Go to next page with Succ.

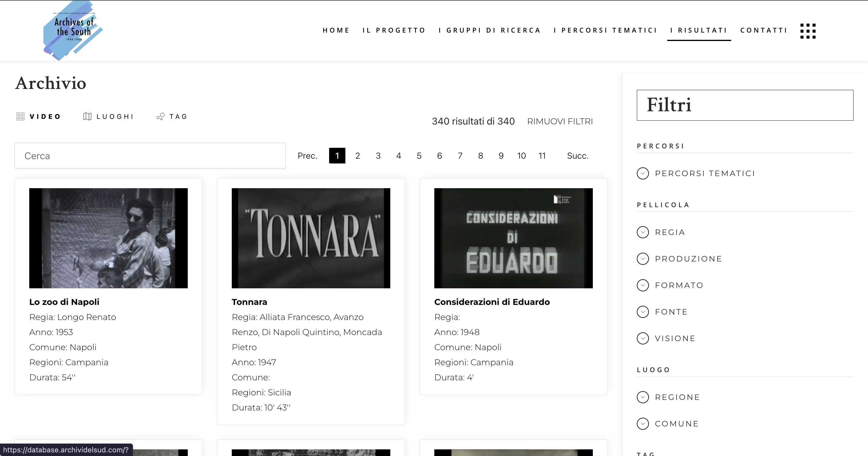pos(577,156)
